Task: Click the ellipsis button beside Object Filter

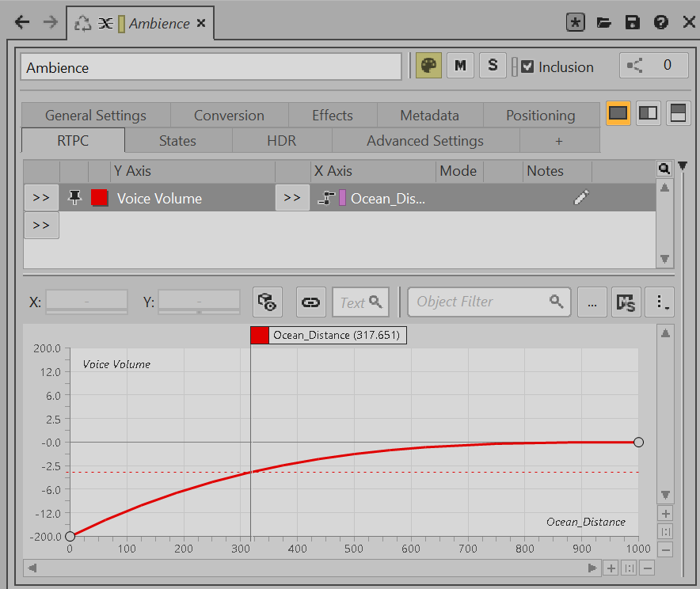Action: click(592, 302)
